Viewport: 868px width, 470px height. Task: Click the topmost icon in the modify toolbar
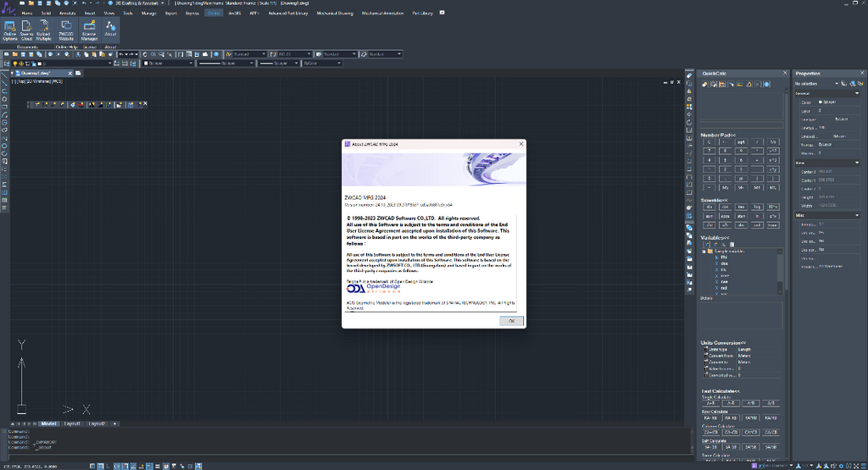pos(689,75)
